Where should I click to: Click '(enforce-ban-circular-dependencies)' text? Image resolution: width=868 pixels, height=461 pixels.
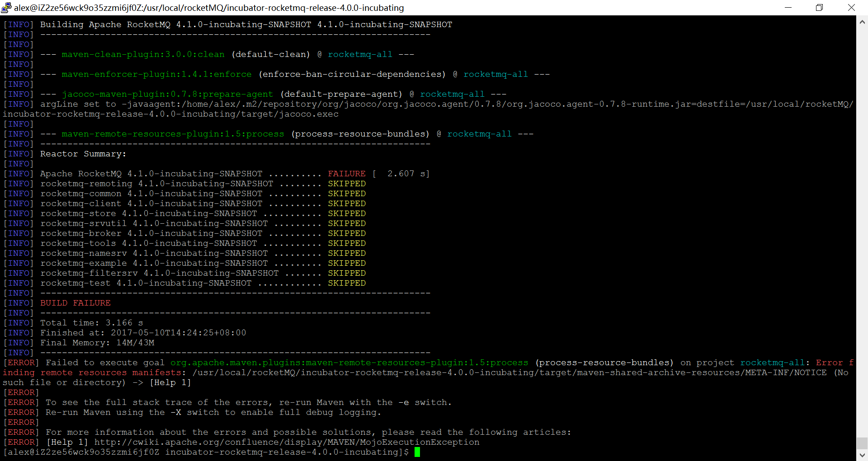(x=352, y=74)
